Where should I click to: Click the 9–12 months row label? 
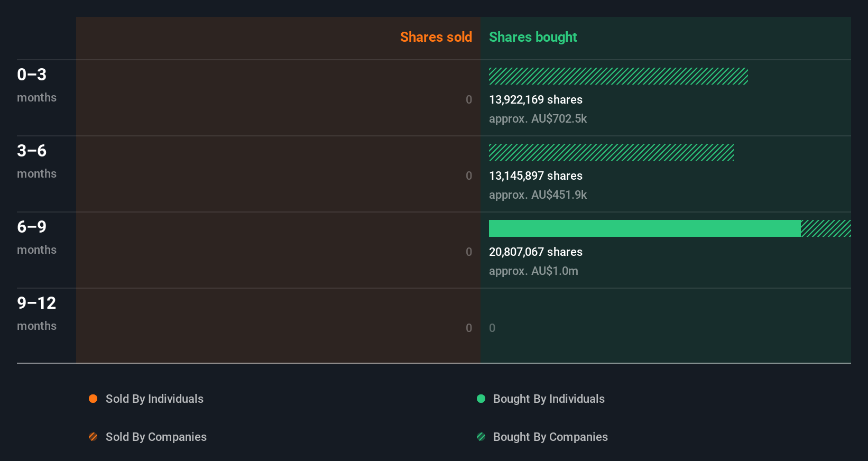point(36,313)
